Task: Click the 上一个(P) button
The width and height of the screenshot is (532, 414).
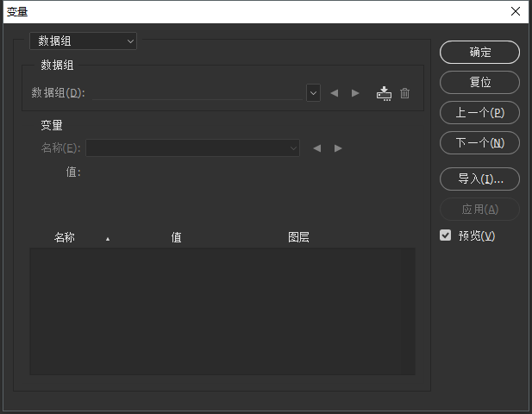Action: (479, 113)
